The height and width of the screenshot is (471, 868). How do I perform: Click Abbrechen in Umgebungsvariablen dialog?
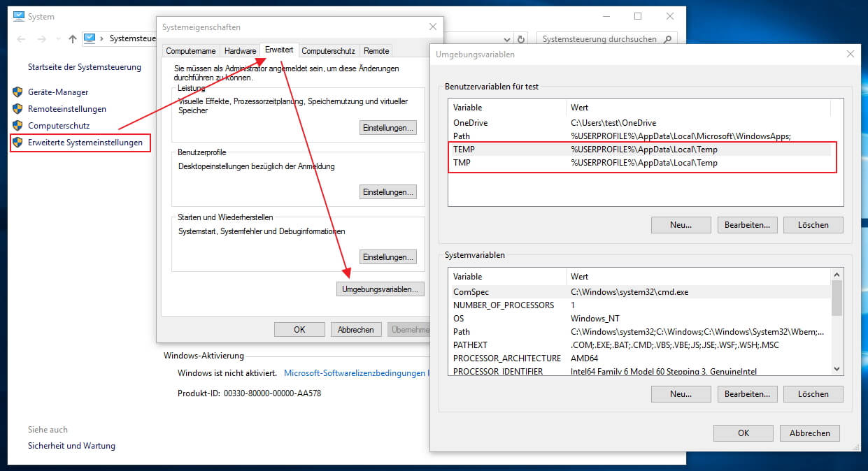coord(810,433)
